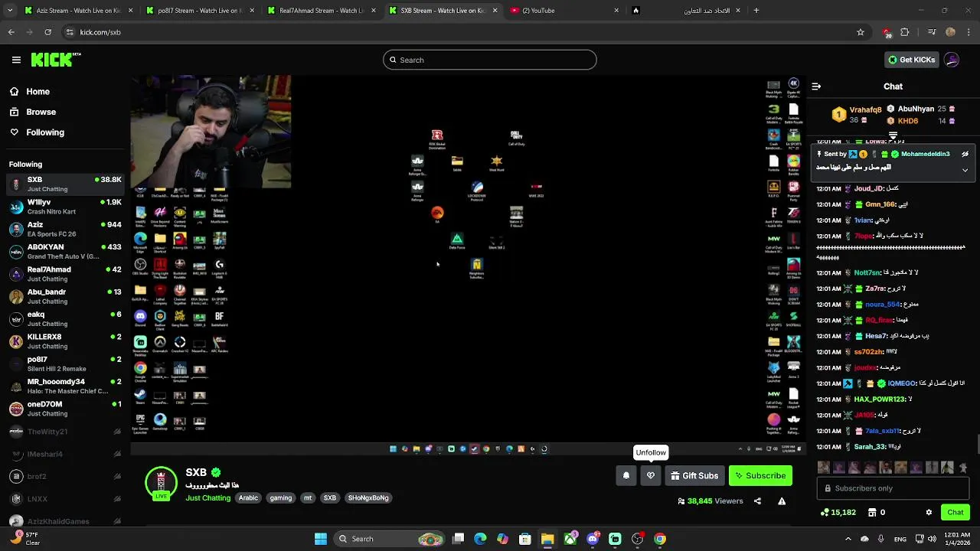Show hidden system tray icons
The width and height of the screenshot is (980, 551).
848,539
